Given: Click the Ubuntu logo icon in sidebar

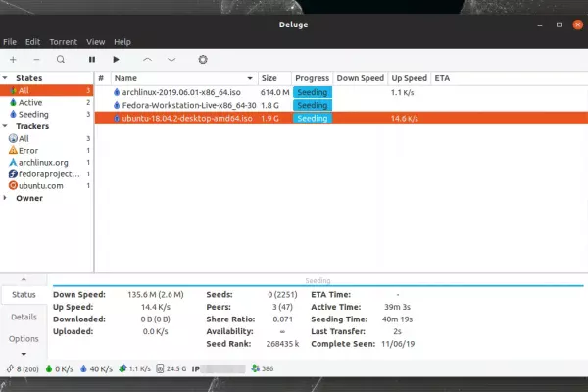Looking at the screenshot, I should (13, 185).
